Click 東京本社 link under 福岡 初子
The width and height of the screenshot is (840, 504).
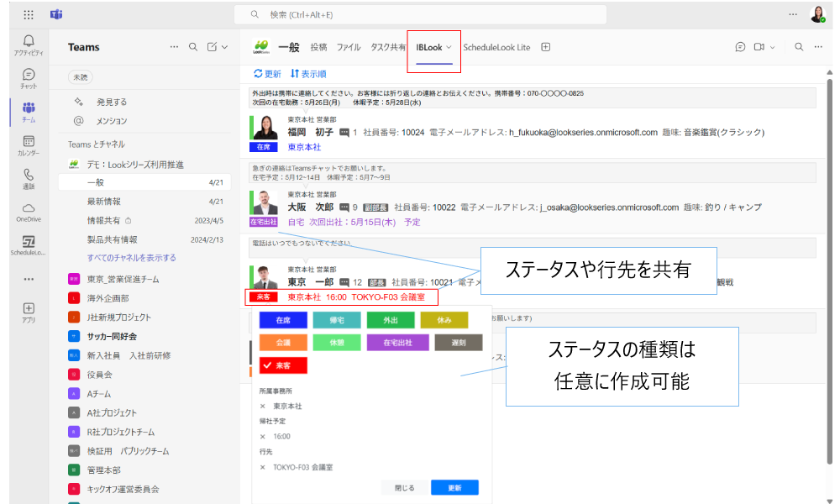pyautogui.click(x=304, y=147)
